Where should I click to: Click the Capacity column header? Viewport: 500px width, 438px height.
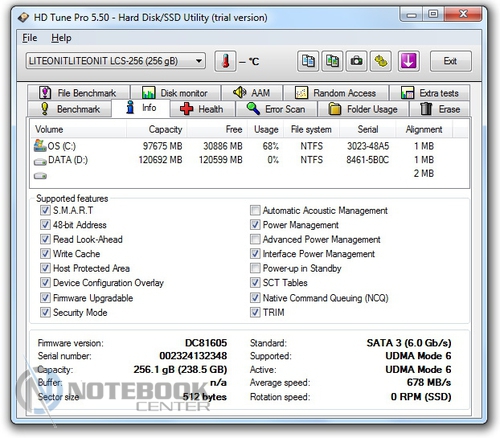156,129
